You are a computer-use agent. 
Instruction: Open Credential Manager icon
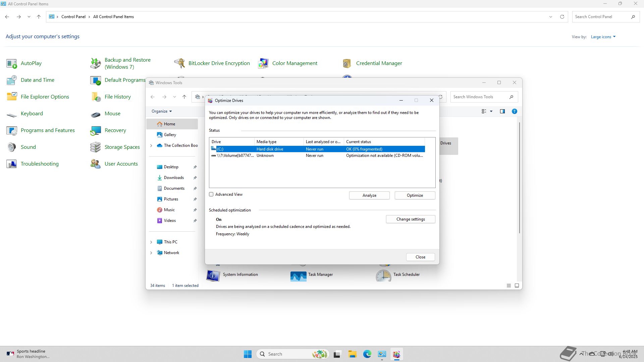pos(347,63)
